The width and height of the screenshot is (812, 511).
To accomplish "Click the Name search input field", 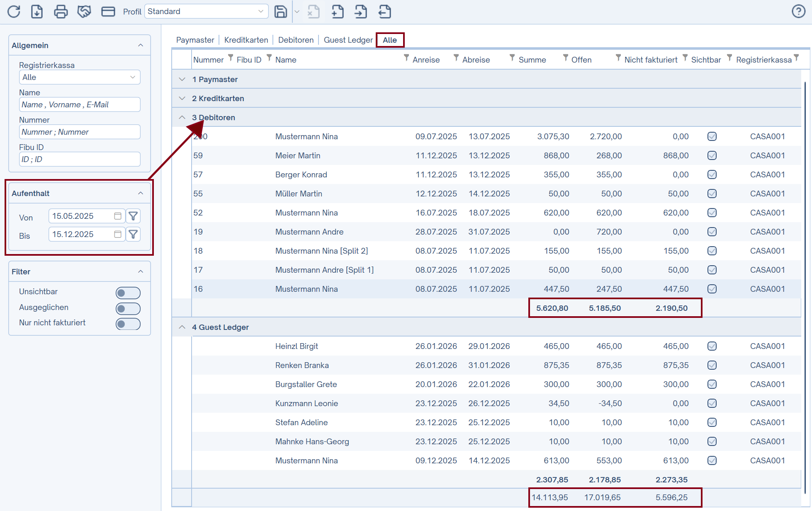I will tap(80, 104).
